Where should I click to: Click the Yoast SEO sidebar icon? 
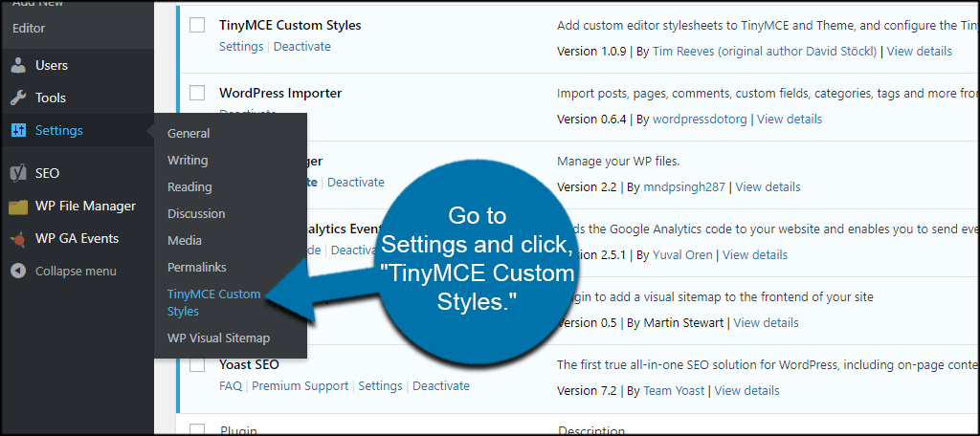[19, 173]
